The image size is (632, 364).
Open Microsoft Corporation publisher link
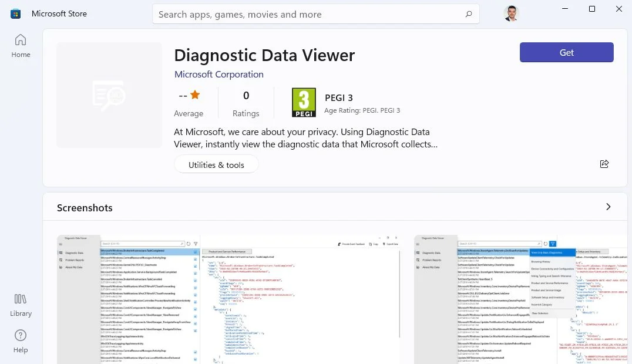[x=219, y=74]
